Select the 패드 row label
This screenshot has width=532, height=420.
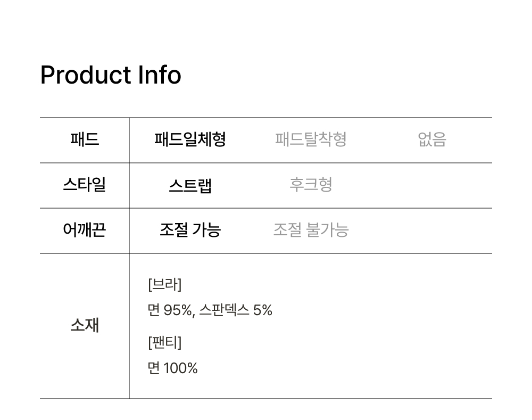pyautogui.click(x=85, y=140)
